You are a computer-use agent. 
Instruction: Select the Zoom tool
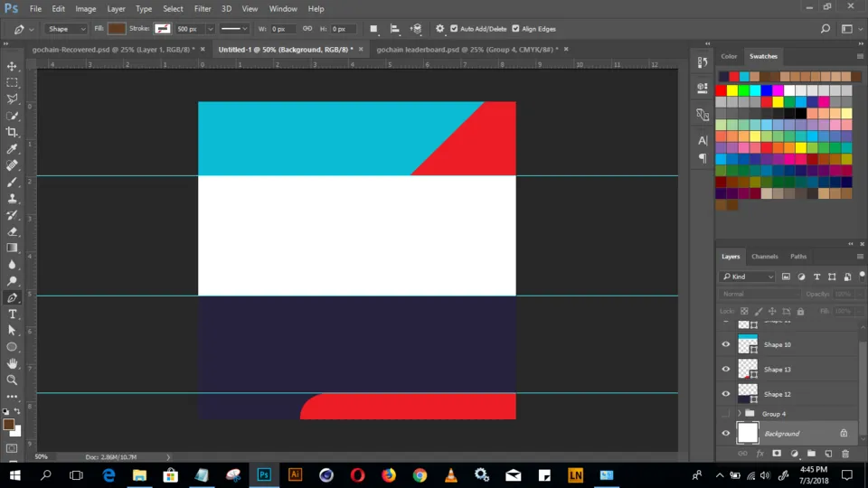[12, 380]
